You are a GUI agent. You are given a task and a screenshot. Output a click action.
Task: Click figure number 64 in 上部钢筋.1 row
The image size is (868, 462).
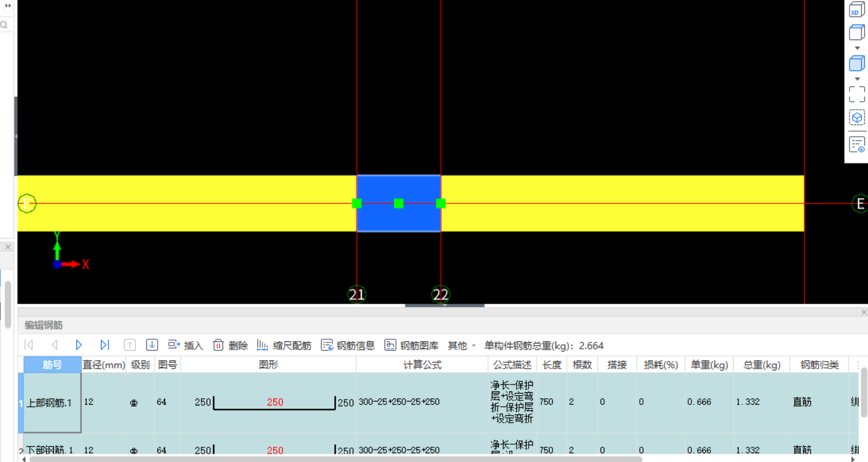click(x=168, y=402)
